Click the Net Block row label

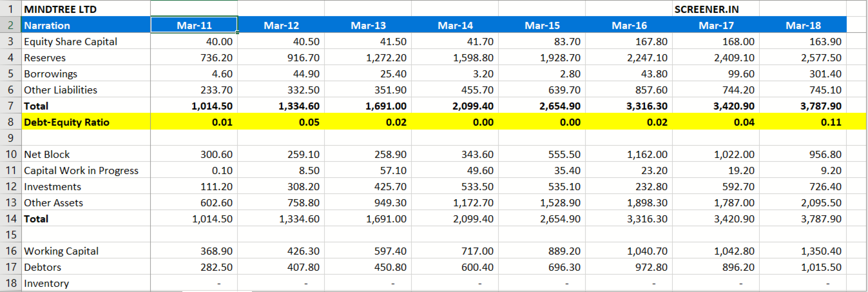[x=46, y=154]
